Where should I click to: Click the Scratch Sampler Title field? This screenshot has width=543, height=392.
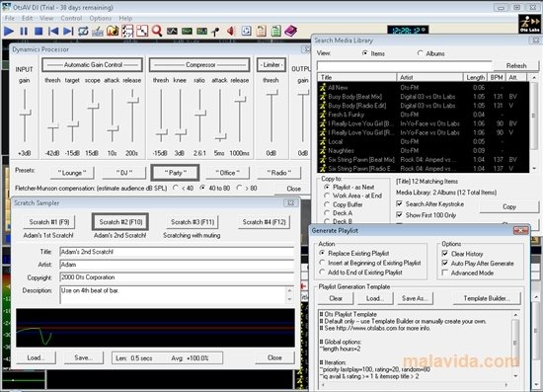177,252
